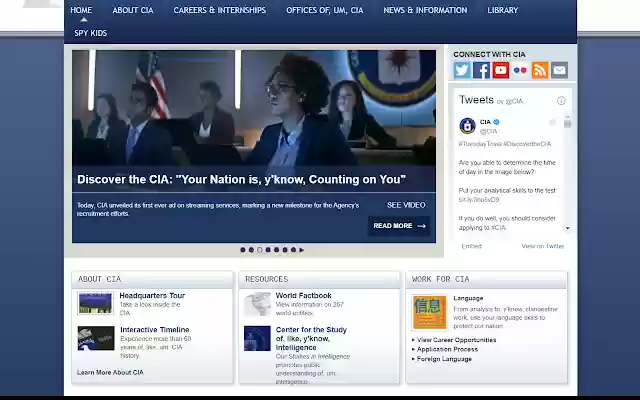This screenshot has width=640, height=400.
Task: Open the Spy Kids menu item
Action: (x=91, y=33)
